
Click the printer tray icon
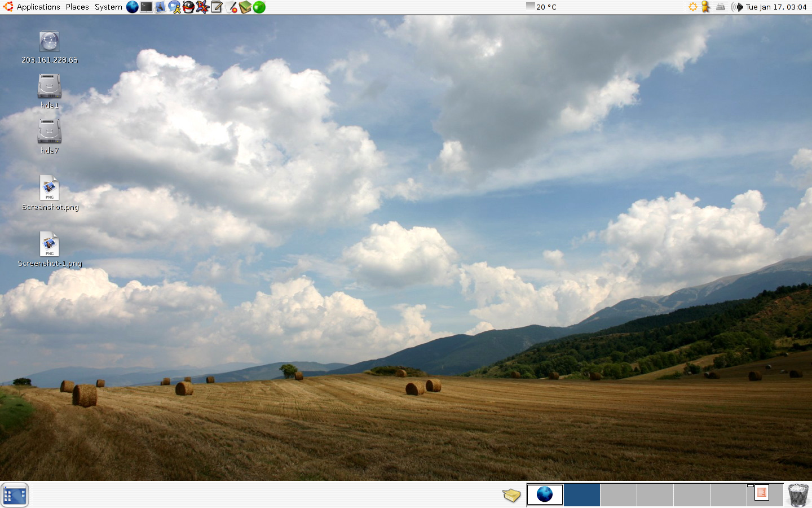click(720, 7)
